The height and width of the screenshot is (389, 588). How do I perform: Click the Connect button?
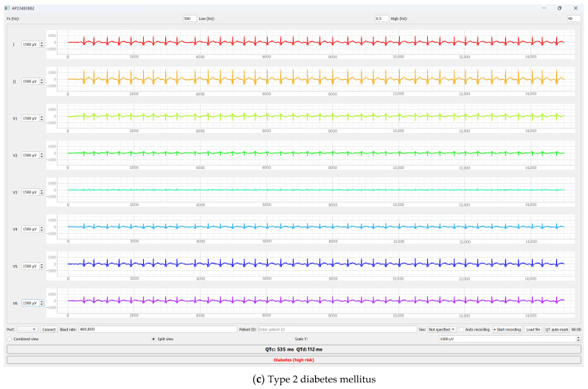click(49, 329)
